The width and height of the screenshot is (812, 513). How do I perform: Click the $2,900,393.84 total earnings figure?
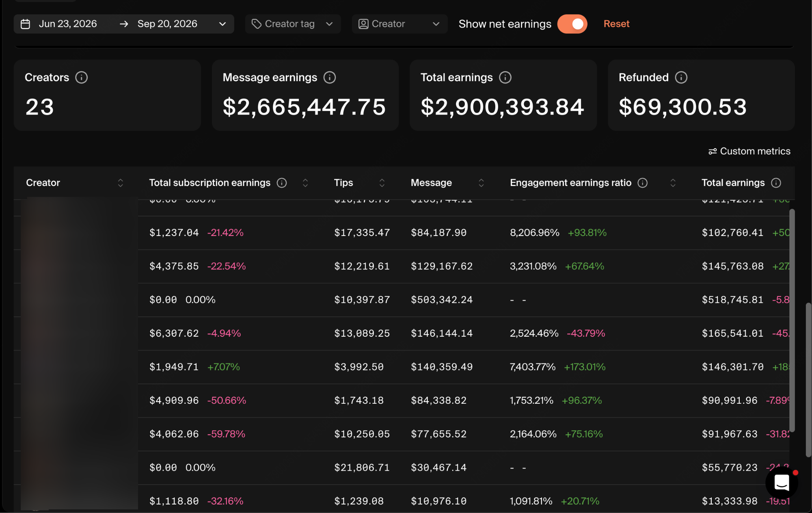(x=502, y=107)
